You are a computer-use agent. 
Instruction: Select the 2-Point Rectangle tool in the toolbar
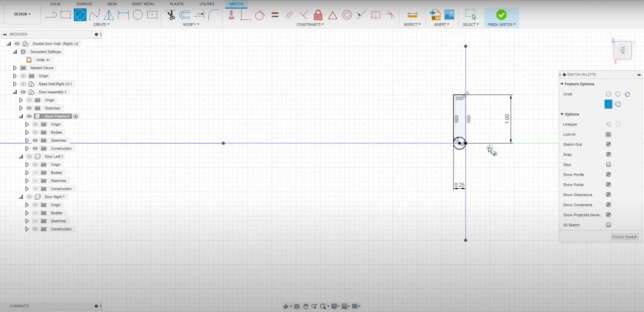65,15
